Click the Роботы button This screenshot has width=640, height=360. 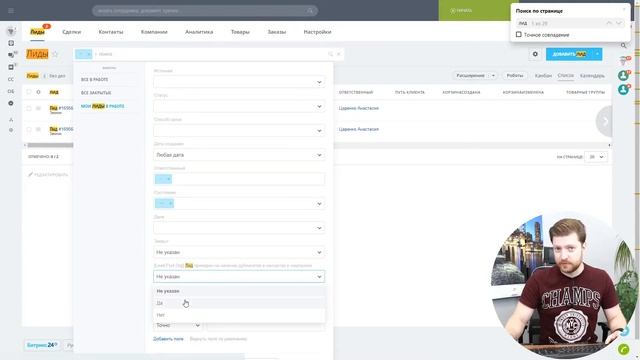click(515, 76)
